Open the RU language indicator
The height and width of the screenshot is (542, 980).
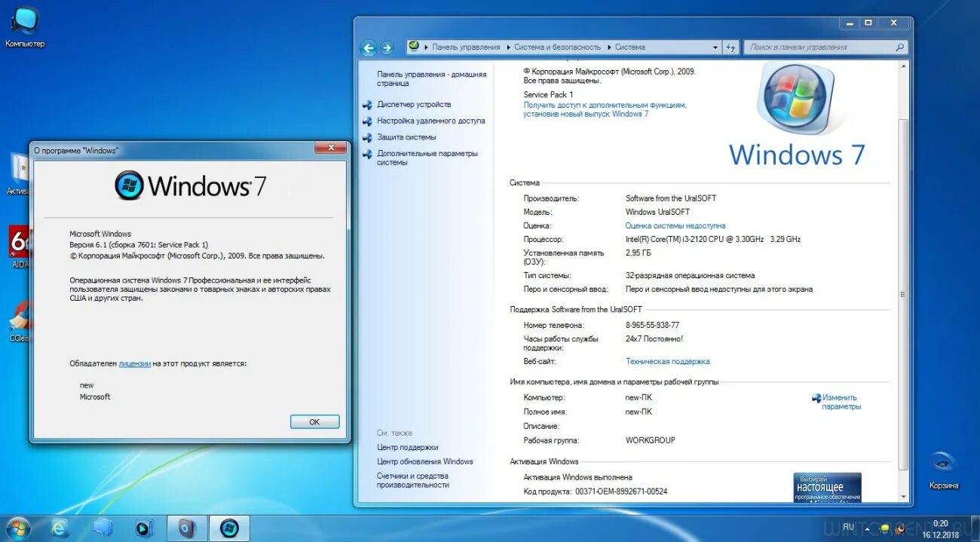(x=849, y=527)
